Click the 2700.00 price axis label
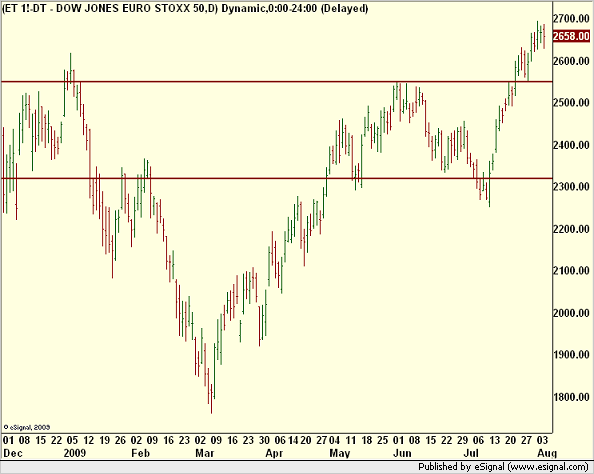The image size is (594, 474). (x=571, y=19)
